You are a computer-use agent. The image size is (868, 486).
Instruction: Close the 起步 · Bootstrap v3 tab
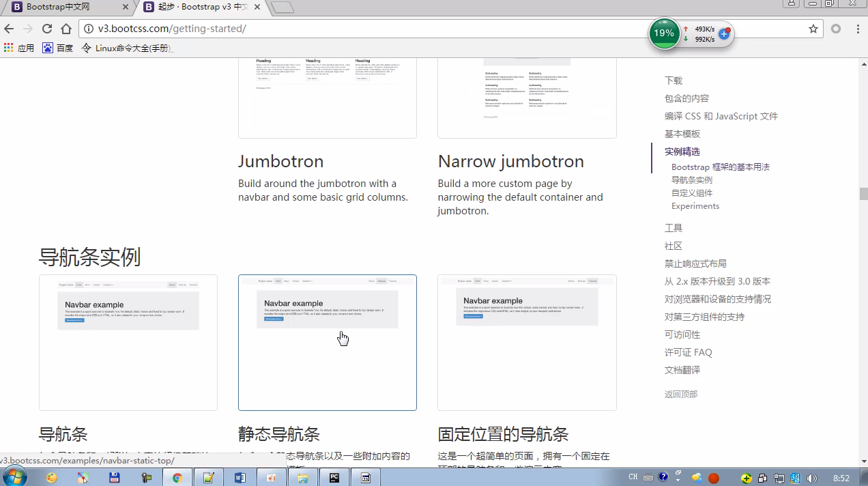click(257, 7)
